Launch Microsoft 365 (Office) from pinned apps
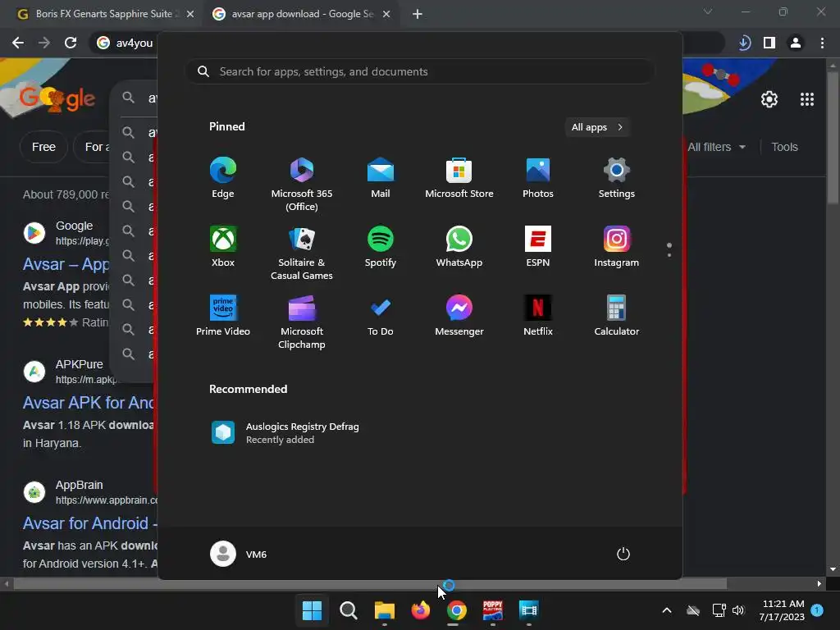Image resolution: width=840 pixels, height=630 pixels. click(x=302, y=184)
